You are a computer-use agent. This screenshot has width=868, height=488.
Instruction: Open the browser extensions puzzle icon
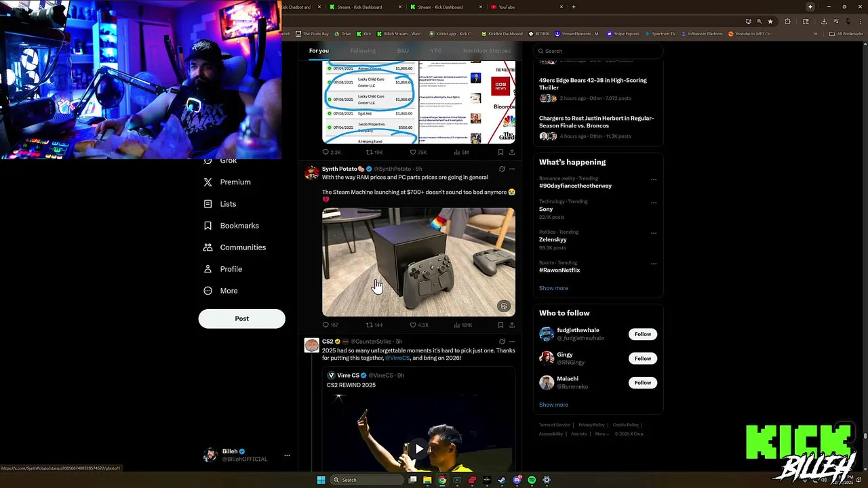point(787,21)
